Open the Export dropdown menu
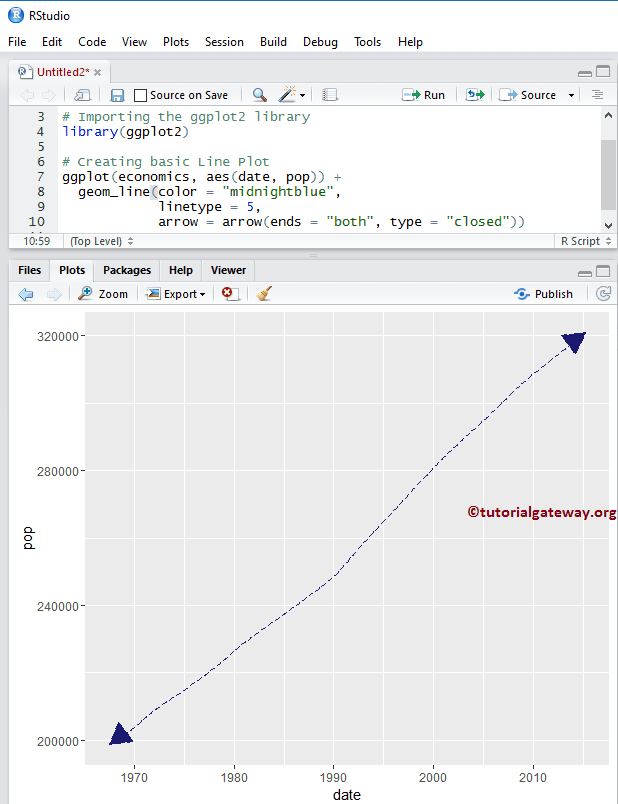Viewport: 618px width, 804px height. coord(176,294)
